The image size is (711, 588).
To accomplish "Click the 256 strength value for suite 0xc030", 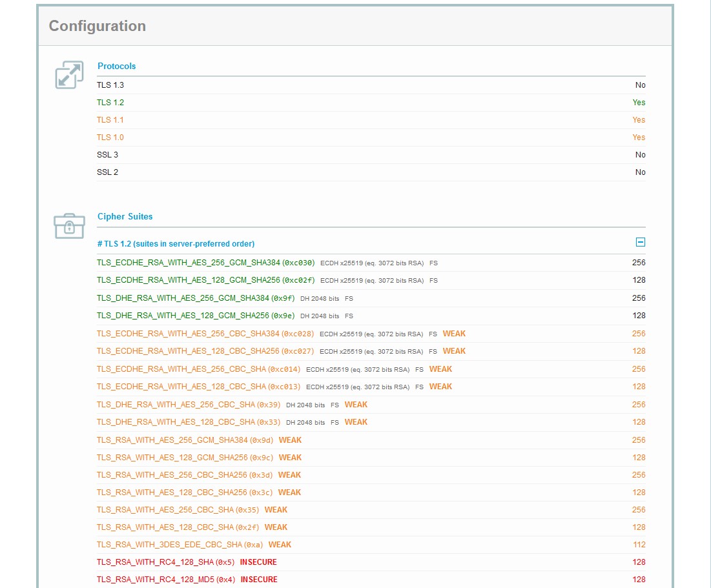I will (x=639, y=263).
